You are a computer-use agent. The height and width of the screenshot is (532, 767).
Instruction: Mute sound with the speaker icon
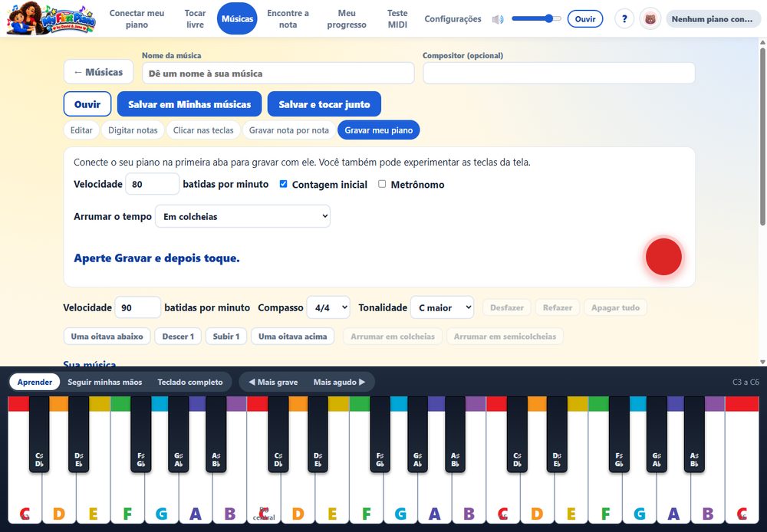tap(498, 19)
